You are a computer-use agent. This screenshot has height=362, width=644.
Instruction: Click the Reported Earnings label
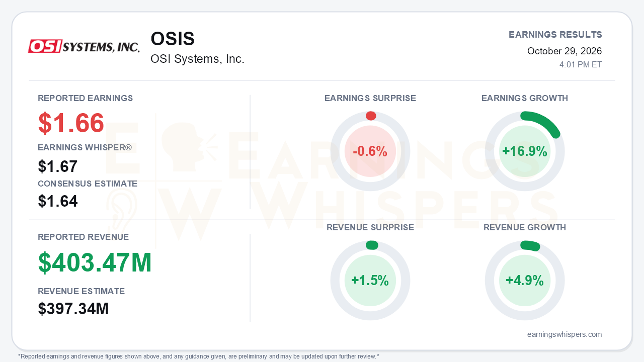point(86,98)
